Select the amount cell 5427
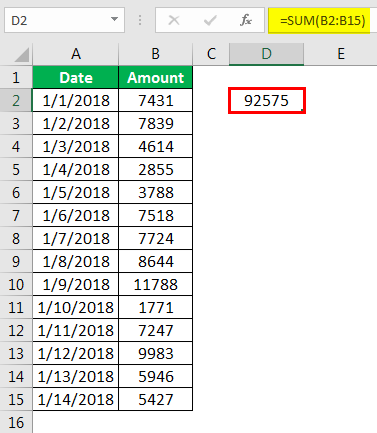 156,399
